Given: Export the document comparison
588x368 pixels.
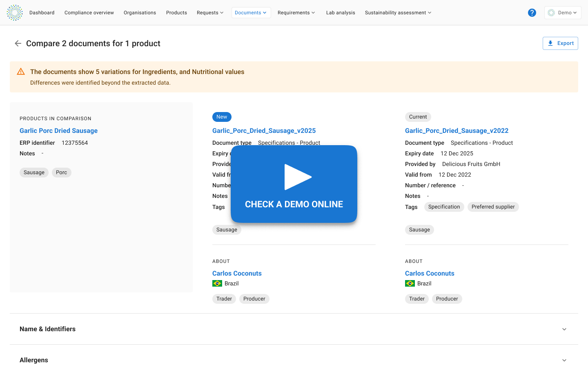Looking at the screenshot, I should (560, 43).
